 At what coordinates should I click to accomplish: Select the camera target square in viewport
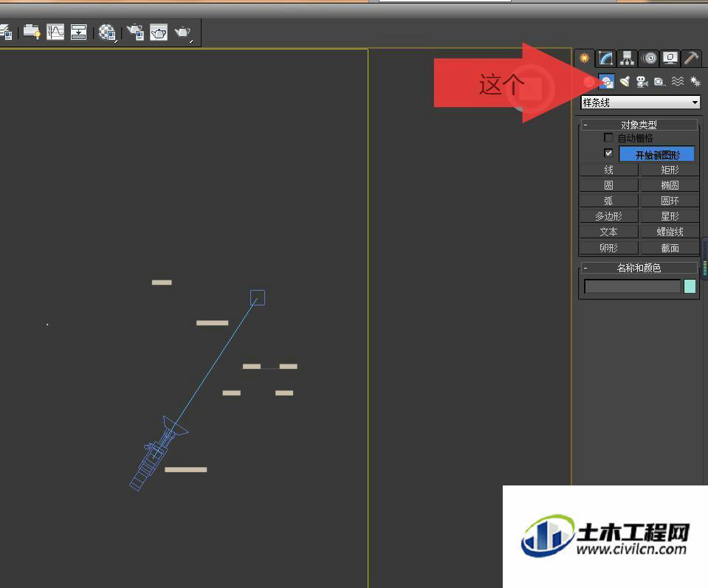(x=258, y=298)
